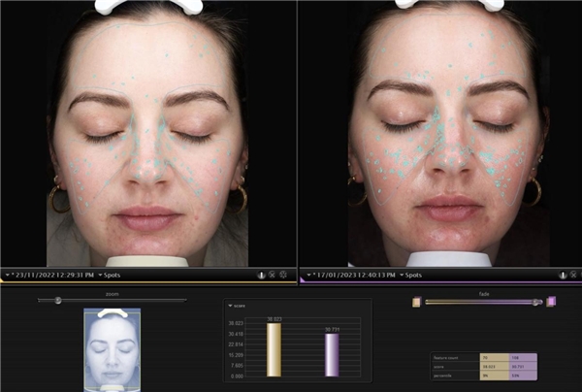This screenshot has width=582, height=392.
Task: Click the gold fade square icon
Action: pyautogui.click(x=417, y=302)
